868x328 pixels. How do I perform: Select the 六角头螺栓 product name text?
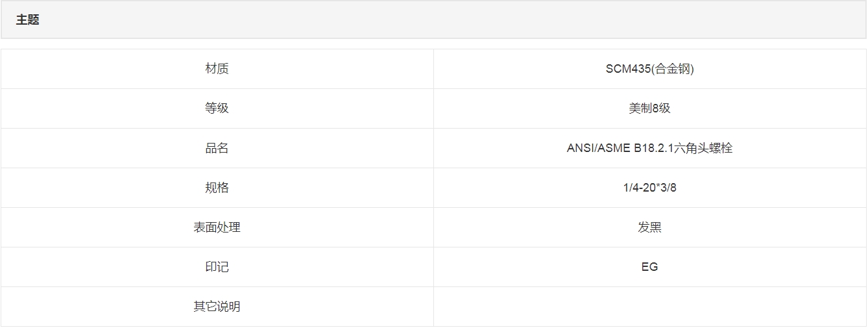pyautogui.click(x=703, y=148)
